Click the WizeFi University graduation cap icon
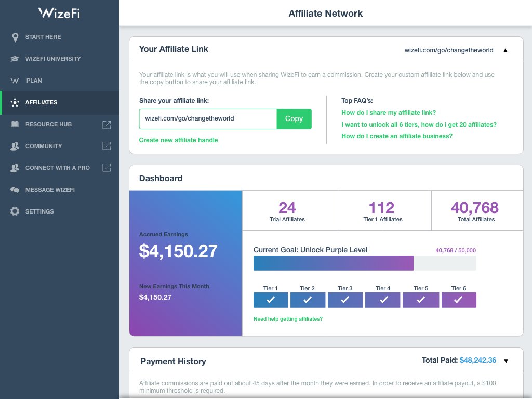The height and width of the screenshot is (399, 532). (x=15, y=59)
